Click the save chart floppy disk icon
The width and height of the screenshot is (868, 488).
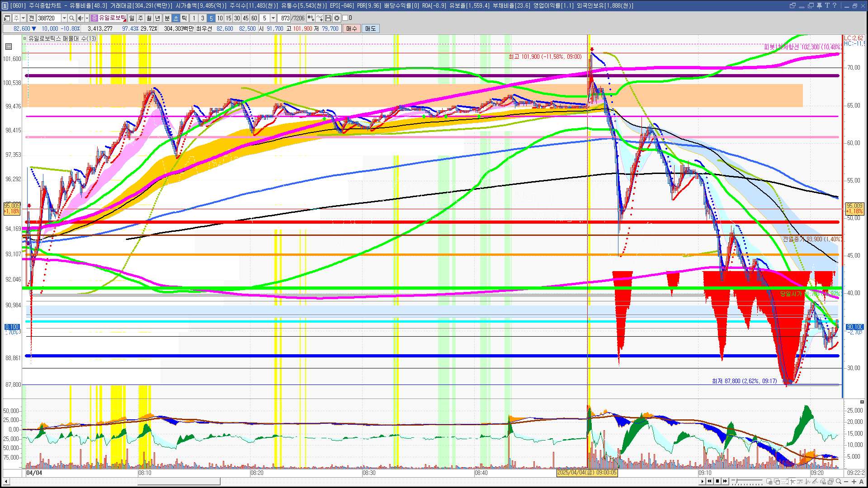click(328, 18)
